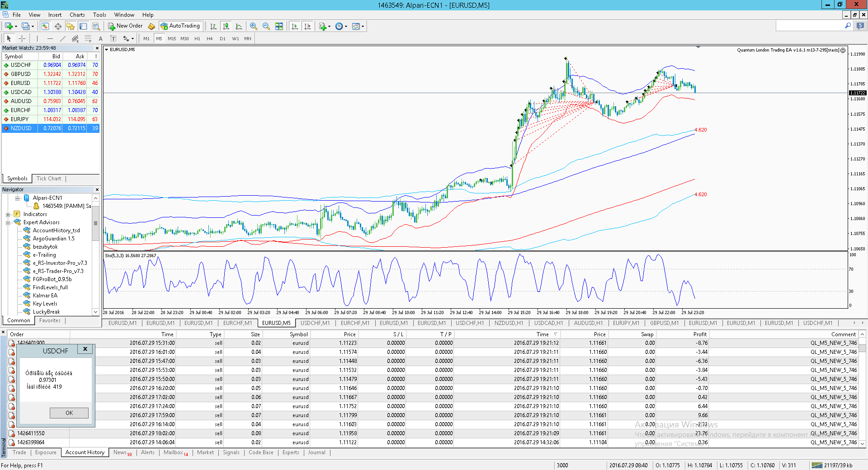
Task: Set timeframe to D1
Action: coord(222,38)
